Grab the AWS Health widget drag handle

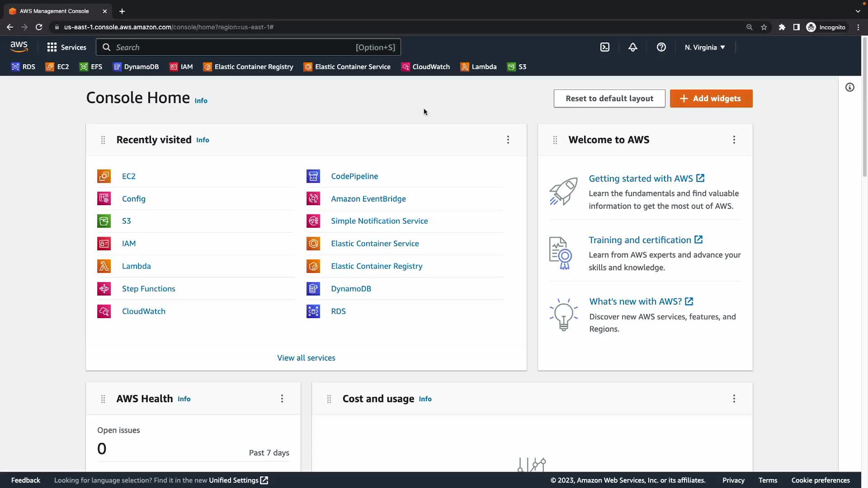103,399
